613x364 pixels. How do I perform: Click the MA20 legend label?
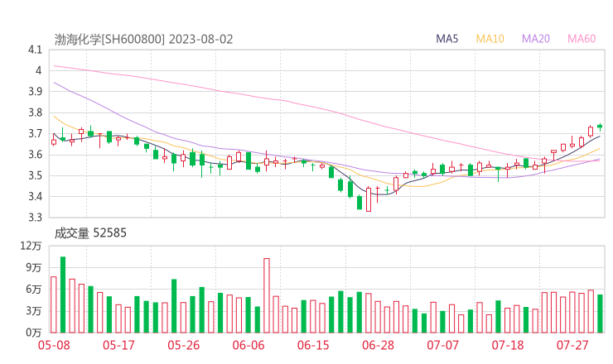536,39
